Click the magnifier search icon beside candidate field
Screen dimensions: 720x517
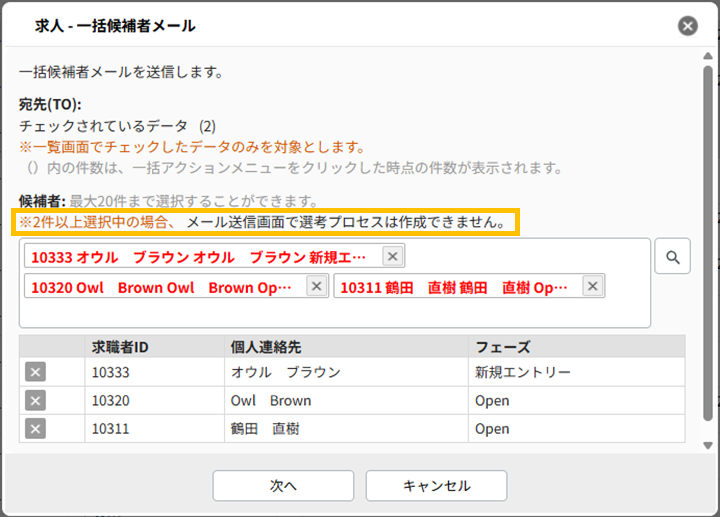pos(673,257)
